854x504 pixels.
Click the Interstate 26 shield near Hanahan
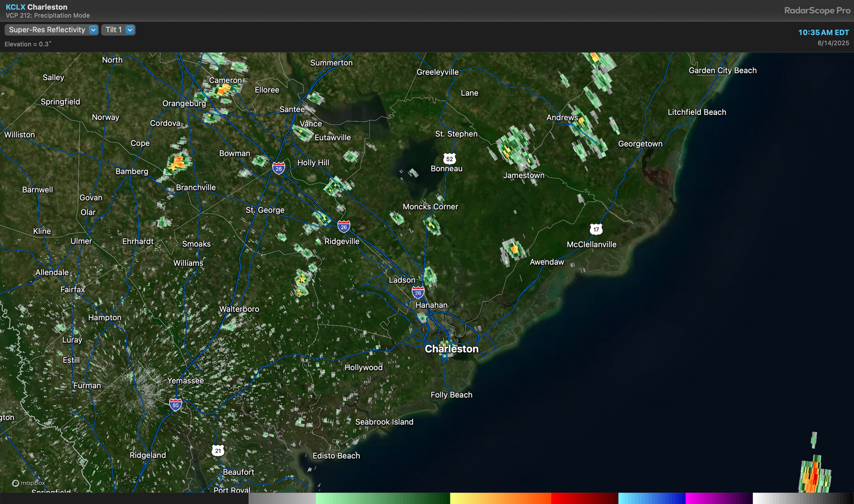(x=418, y=292)
